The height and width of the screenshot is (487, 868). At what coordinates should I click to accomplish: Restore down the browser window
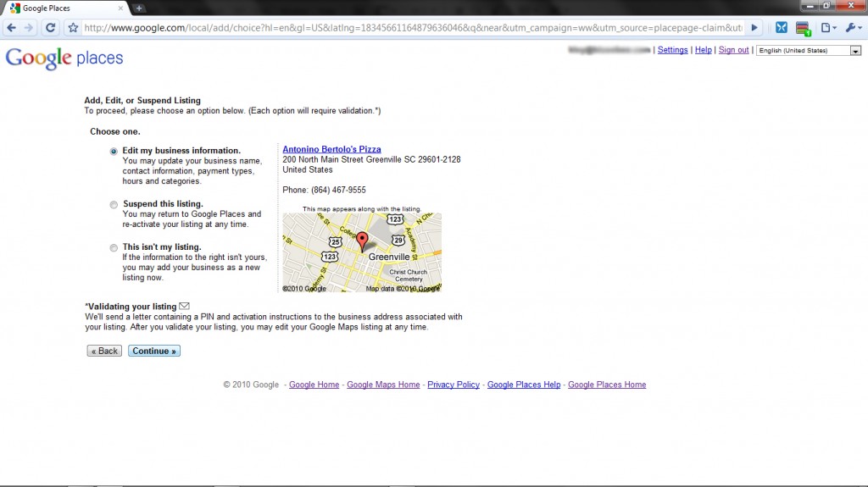click(x=826, y=6)
